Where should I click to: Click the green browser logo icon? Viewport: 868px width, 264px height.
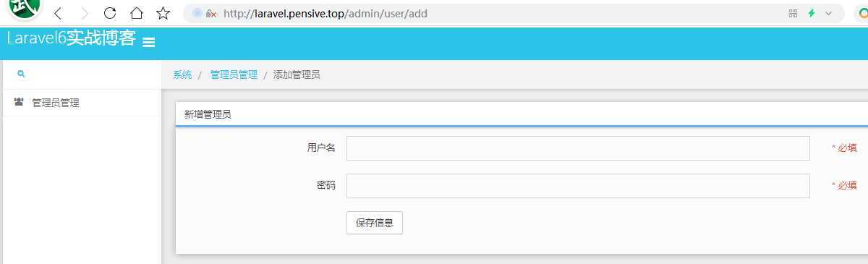coord(25,9)
